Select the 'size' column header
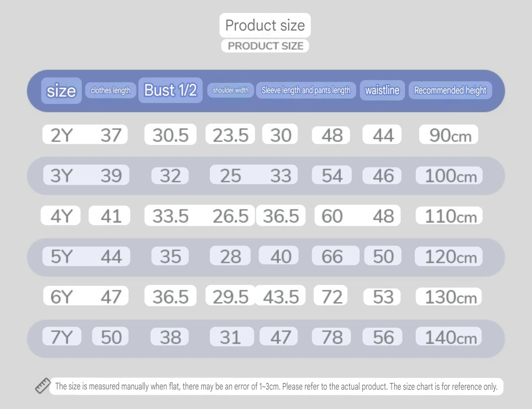This screenshot has width=532, height=409. tap(61, 91)
